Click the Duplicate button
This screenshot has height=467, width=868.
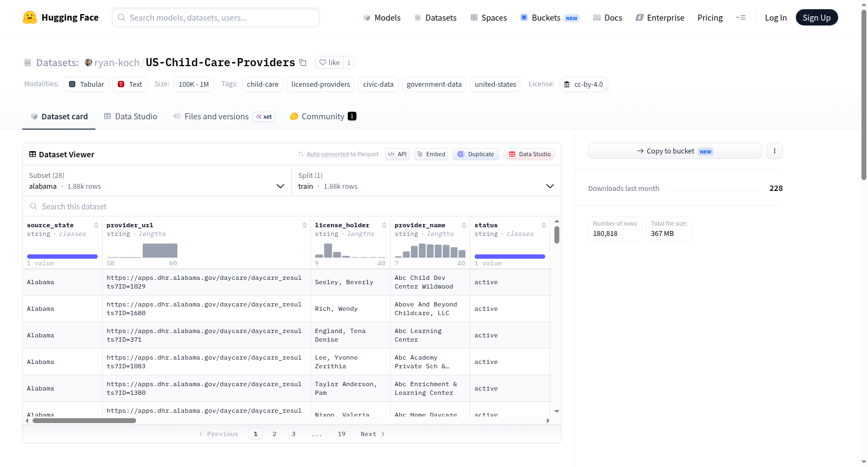pos(476,154)
